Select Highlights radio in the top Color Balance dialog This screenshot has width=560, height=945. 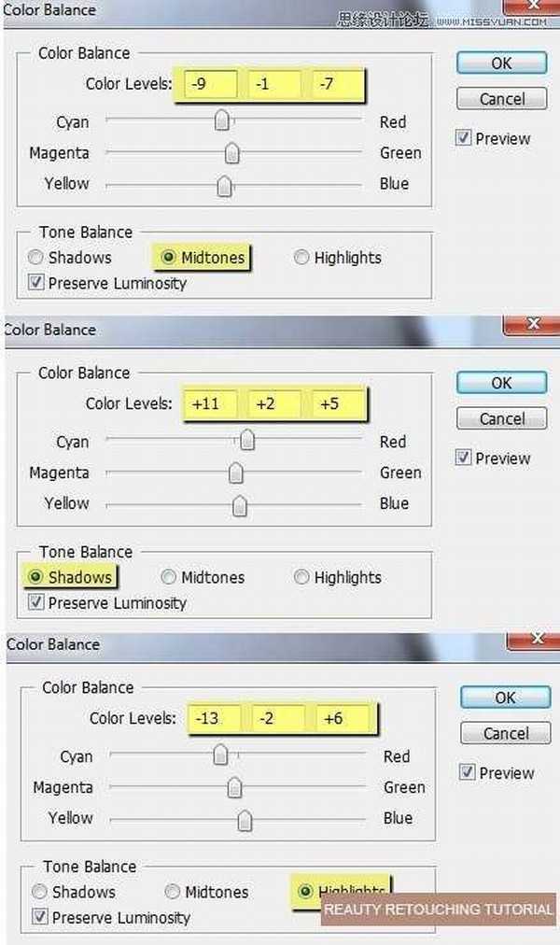click(301, 258)
